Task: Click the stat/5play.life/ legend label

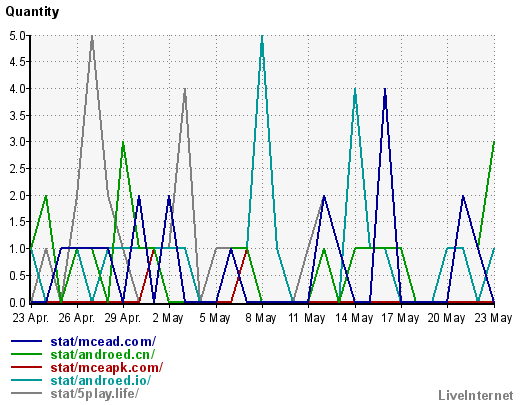Action: click(94, 394)
